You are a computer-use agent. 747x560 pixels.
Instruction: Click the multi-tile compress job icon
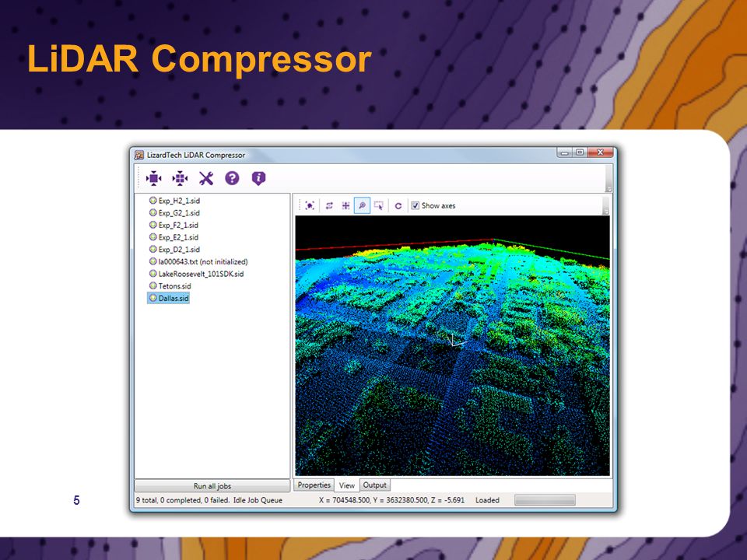pos(180,179)
